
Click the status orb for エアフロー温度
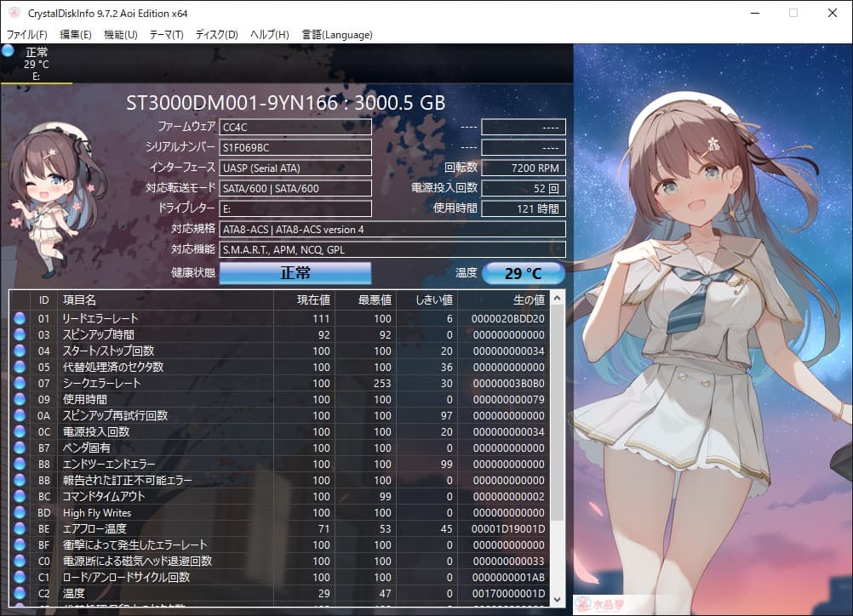click(x=20, y=528)
